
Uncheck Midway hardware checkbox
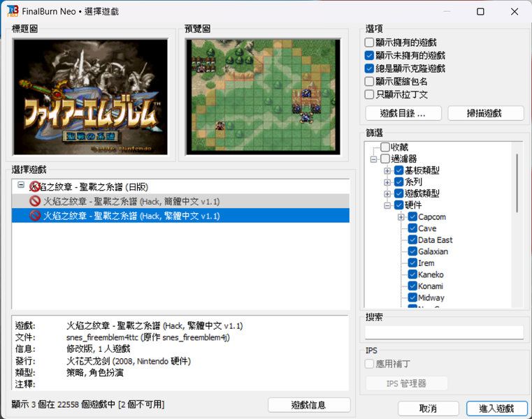click(412, 297)
